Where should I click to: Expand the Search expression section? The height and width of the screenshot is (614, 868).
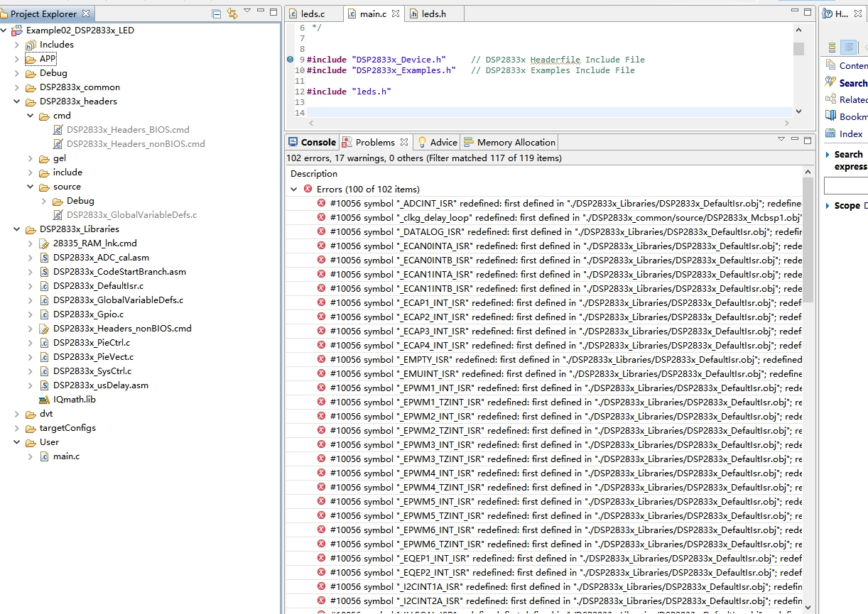pos(828,155)
